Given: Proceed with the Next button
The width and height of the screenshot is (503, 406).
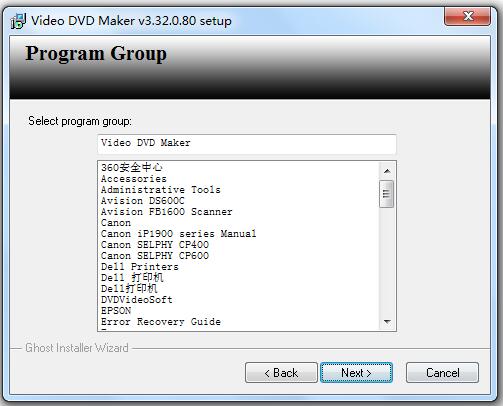Looking at the screenshot, I should tap(356, 373).
